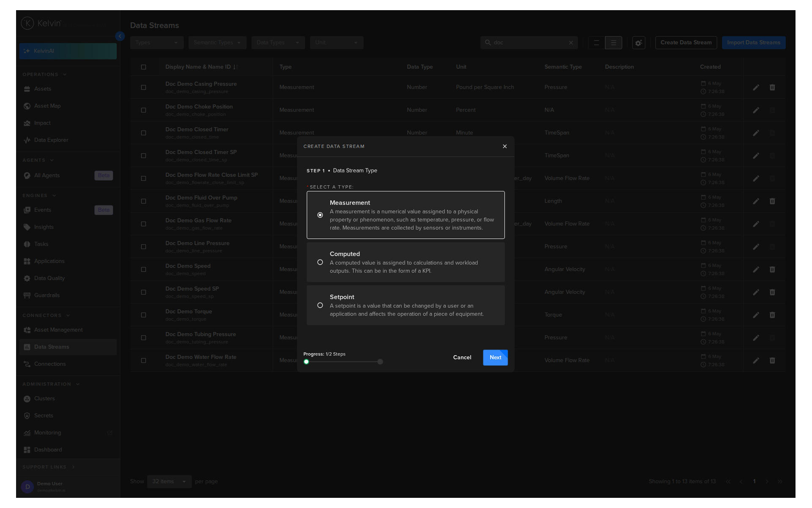Open the Data Types filter dropdown
This screenshot has width=812, height=508.
pos(278,43)
